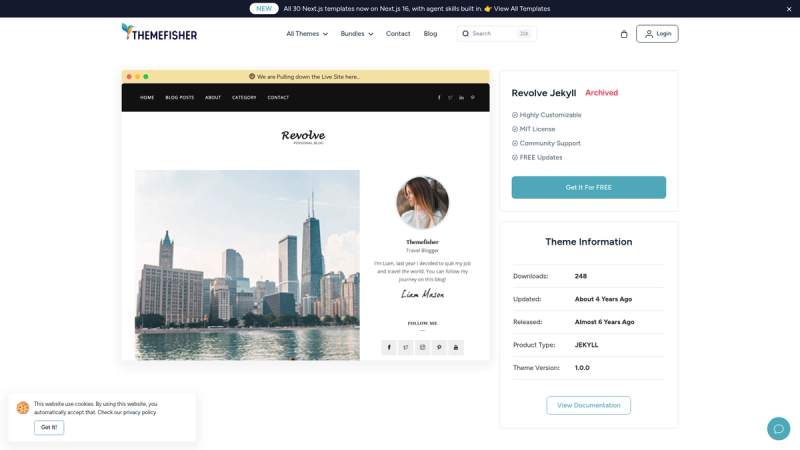The width and height of the screenshot is (800, 450).
Task: Click the FREE Updates feature
Action: [537, 158]
